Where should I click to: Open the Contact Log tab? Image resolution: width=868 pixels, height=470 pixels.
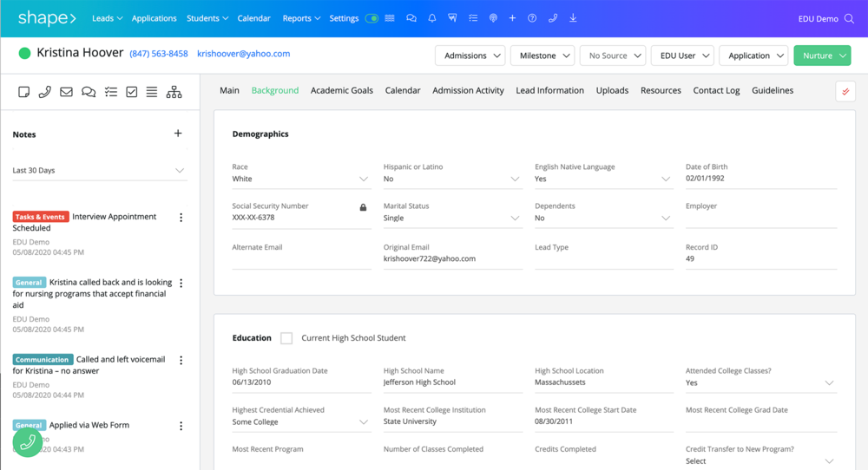716,90
